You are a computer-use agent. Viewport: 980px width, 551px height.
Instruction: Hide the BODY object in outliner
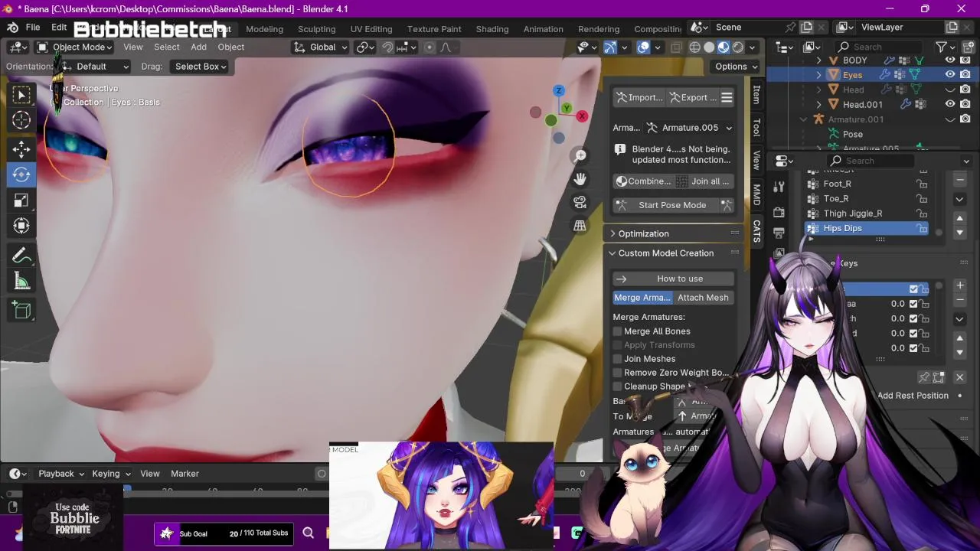[x=950, y=60]
